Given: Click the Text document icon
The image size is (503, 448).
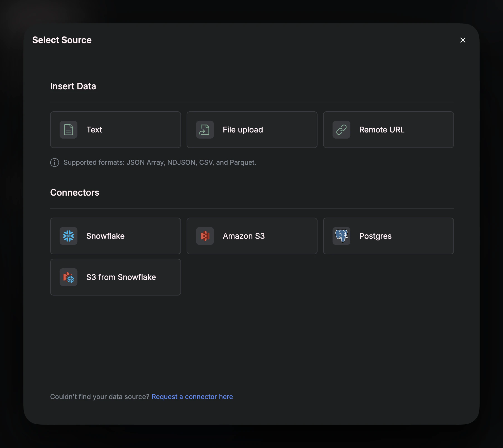Looking at the screenshot, I should coord(68,129).
